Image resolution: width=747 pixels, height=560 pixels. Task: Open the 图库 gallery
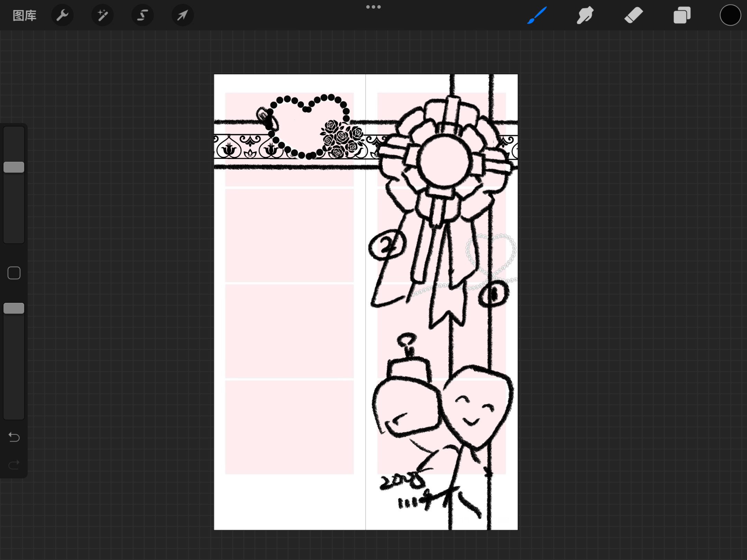[25, 16]
